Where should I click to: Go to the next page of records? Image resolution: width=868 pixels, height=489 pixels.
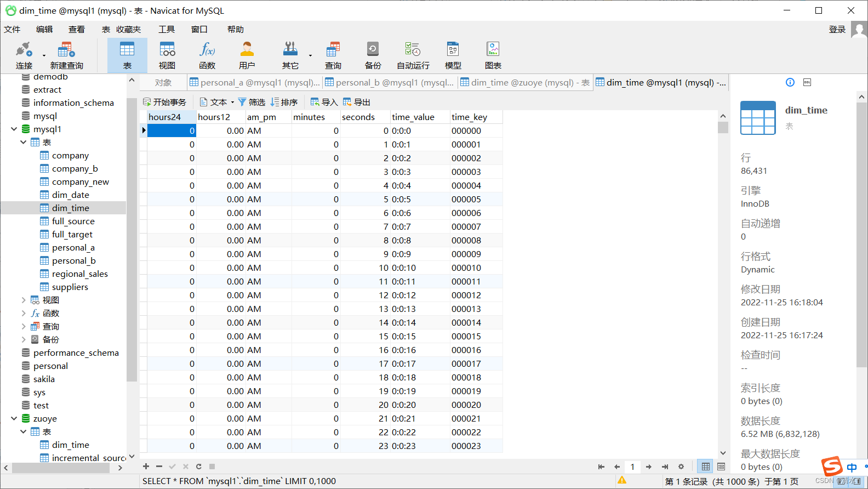(649, 467)
